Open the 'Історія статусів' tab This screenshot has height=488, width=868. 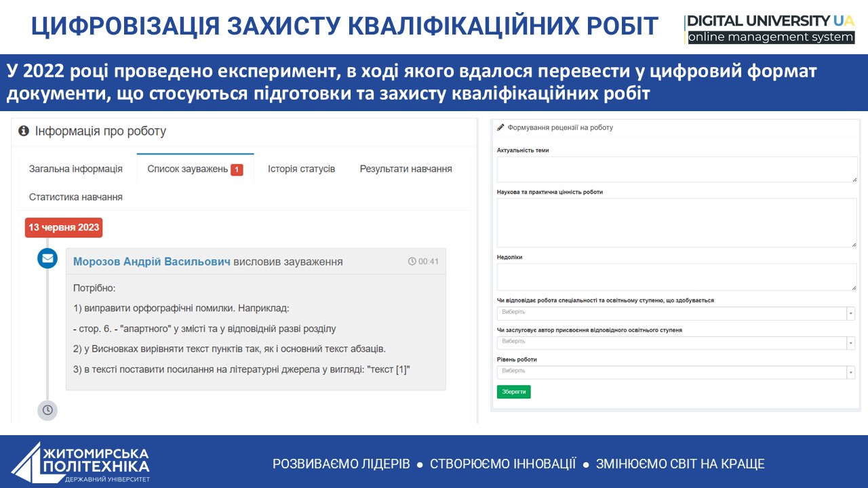point(301,169)
